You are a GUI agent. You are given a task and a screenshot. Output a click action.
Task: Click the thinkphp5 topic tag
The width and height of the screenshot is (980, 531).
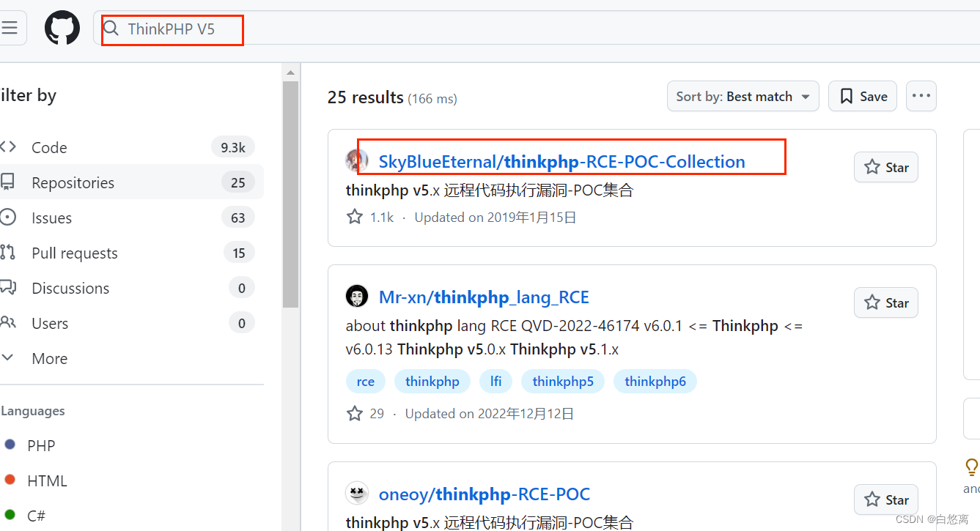[x=563, y=381]
